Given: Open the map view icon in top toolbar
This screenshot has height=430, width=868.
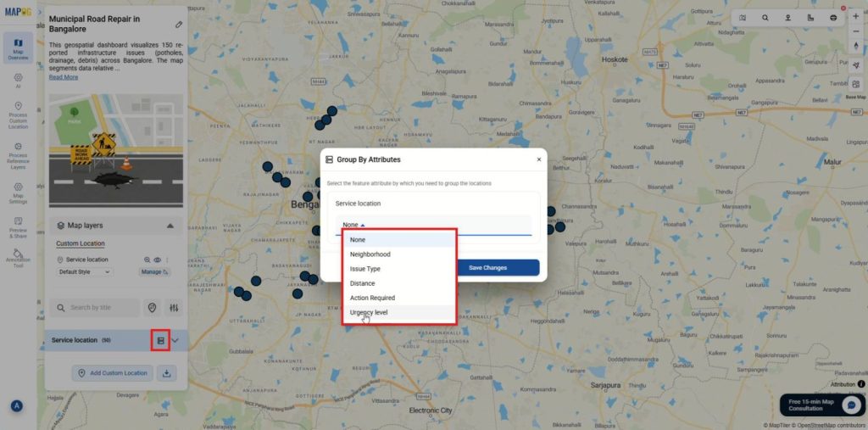Looking at the screenshot, I should click(743, 18).
